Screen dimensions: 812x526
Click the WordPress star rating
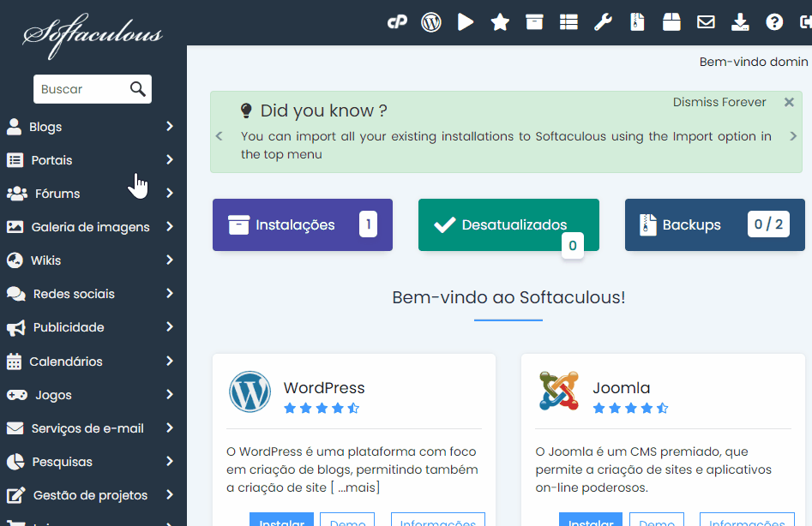[322, 409]
